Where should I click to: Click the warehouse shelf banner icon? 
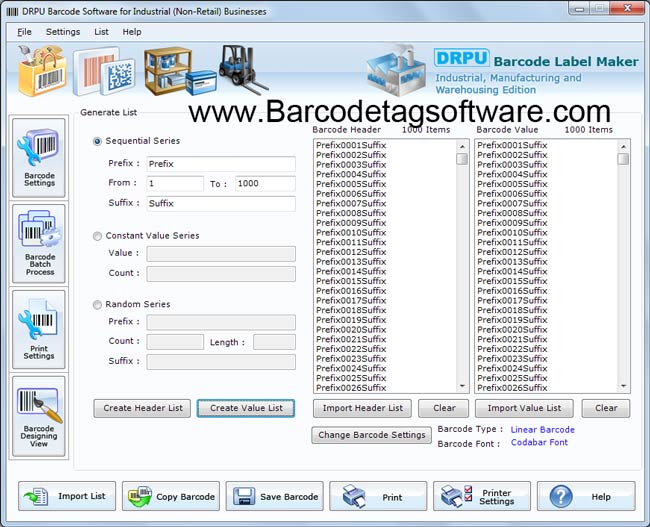coord(179,71)
